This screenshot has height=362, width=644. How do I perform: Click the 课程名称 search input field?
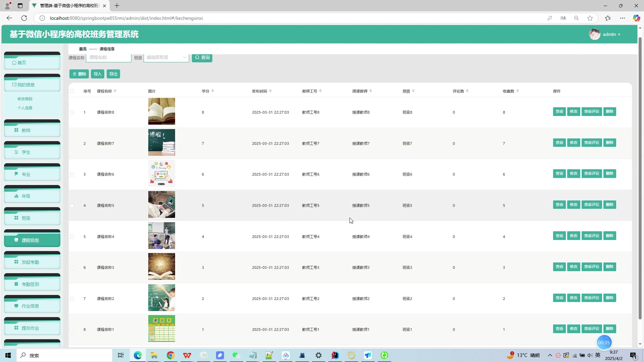[x=108, y=58]
